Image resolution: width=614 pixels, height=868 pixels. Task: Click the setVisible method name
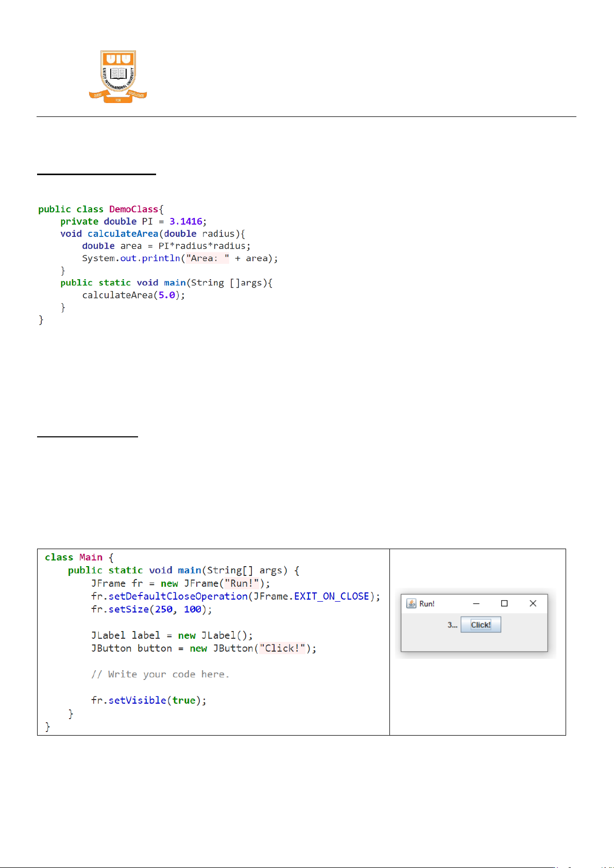click(137, 700)
